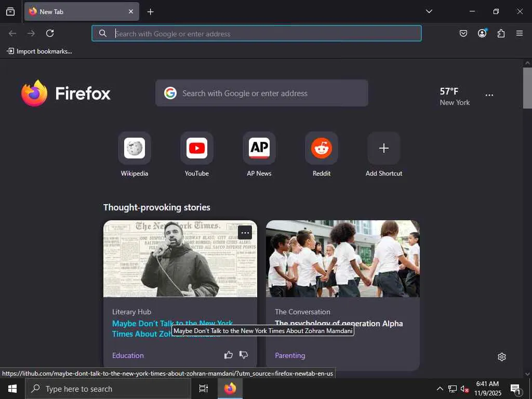Open The psychology of generation Alpha headline
The image size is (532, 399).
[339, 323]
